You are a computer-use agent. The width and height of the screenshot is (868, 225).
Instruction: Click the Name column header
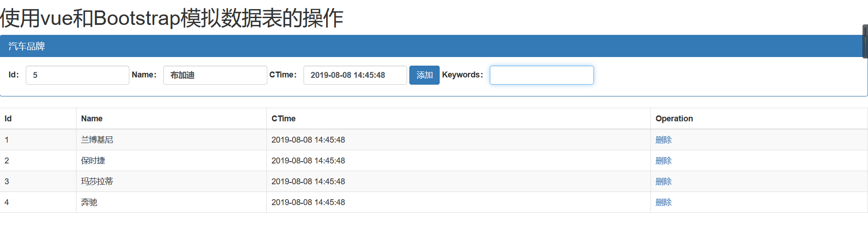[x=92, y=119]
